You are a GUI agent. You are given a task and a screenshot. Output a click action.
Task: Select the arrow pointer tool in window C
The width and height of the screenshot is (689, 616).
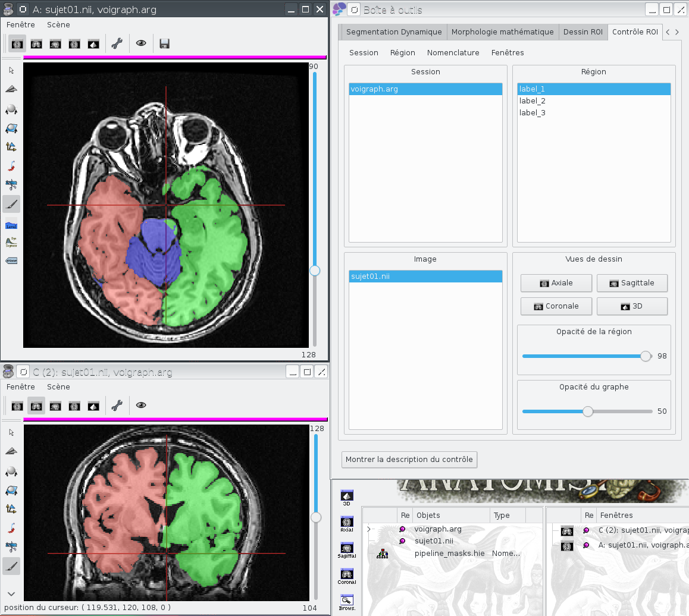tap(11, 432)
